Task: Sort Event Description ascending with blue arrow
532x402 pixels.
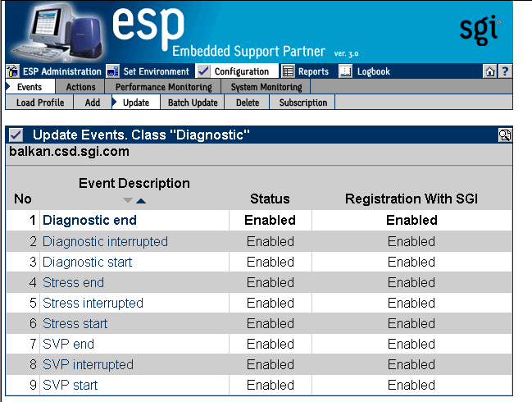Action: pyautogui.click(x=141, y=201)
